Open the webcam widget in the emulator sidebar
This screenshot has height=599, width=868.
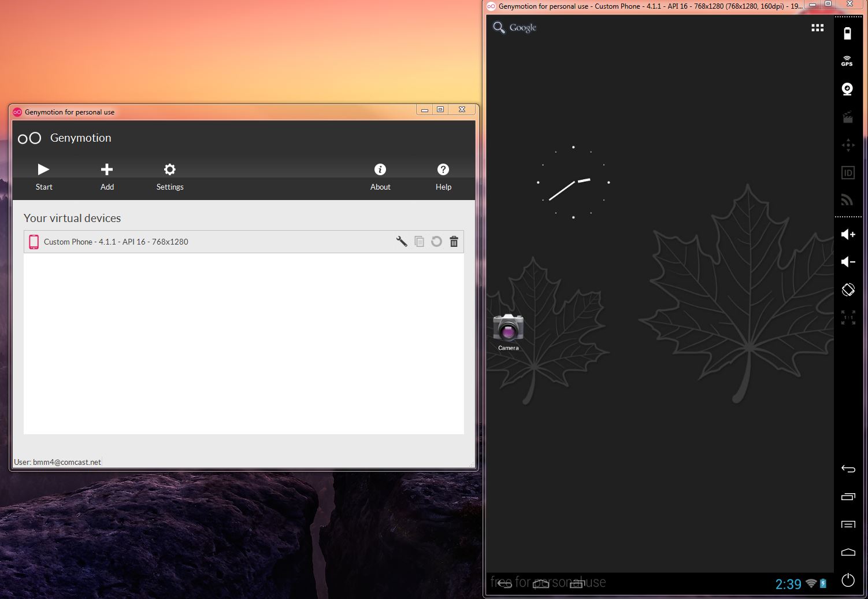[x=847, y=88]
